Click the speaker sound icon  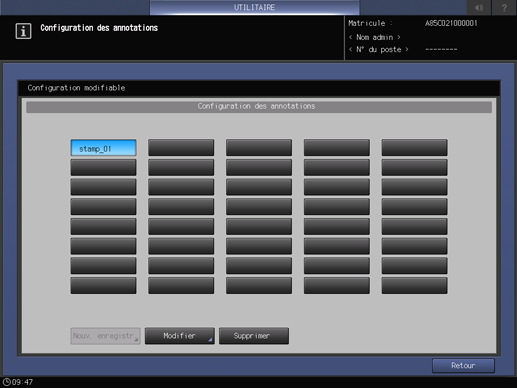(479, 7)
